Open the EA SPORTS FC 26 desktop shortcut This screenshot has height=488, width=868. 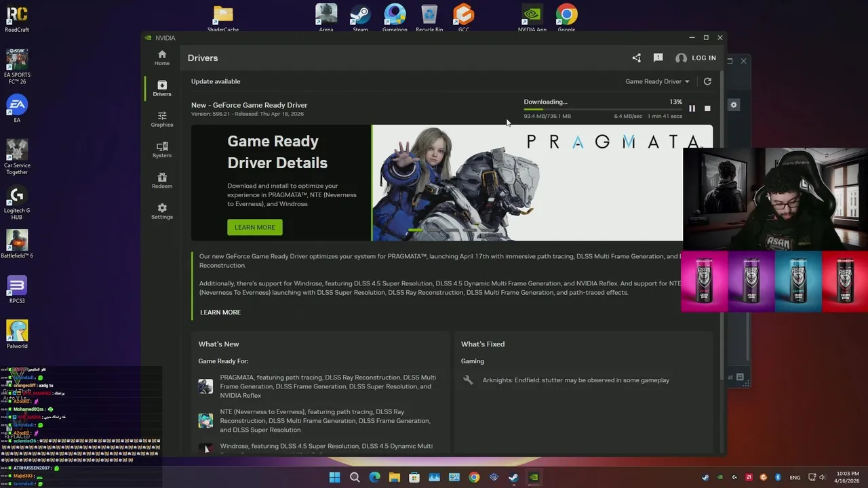click(x=17, y=66)
